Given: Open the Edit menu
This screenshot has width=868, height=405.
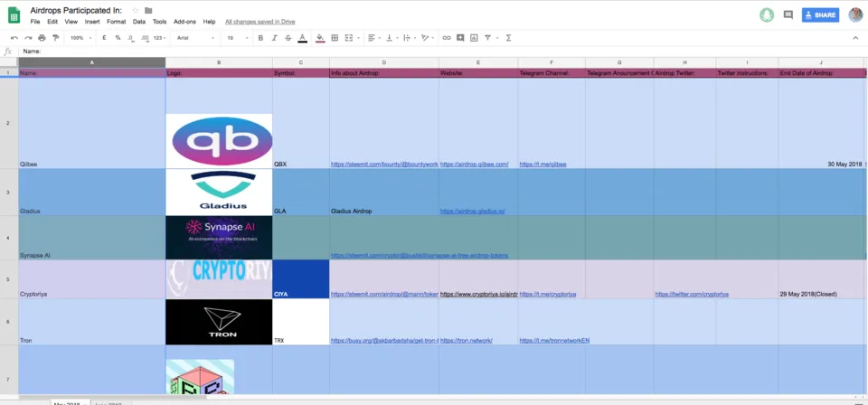Looking at the screenshot, I should pyautogui.click(x=52, y=22).
